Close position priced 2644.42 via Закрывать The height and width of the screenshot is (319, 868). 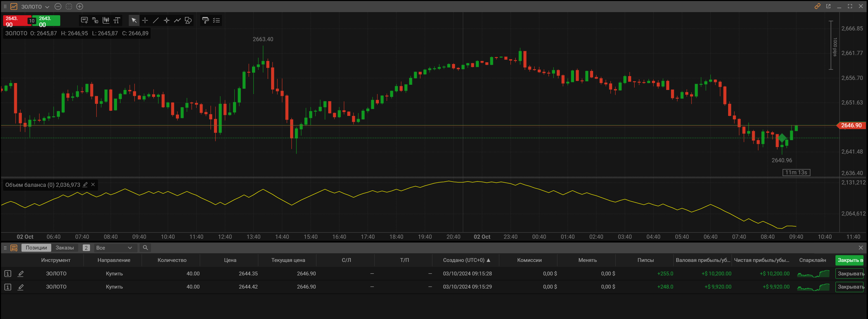(850, 287)
